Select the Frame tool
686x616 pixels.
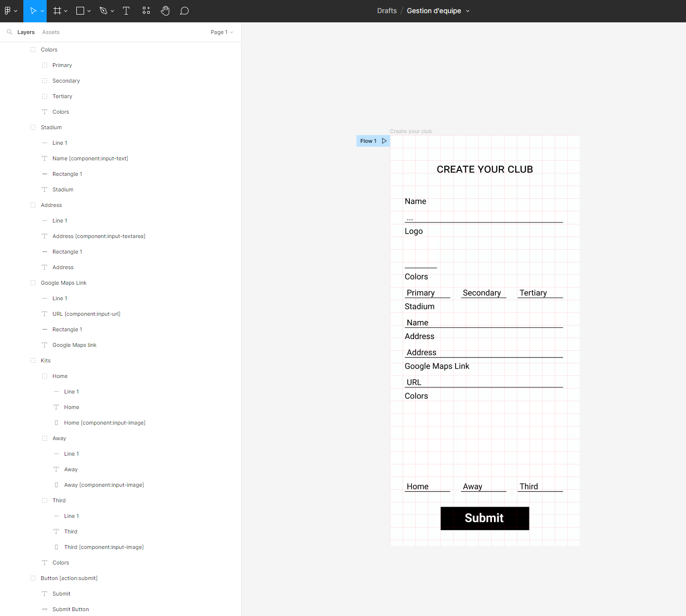[x=57, y=11]
